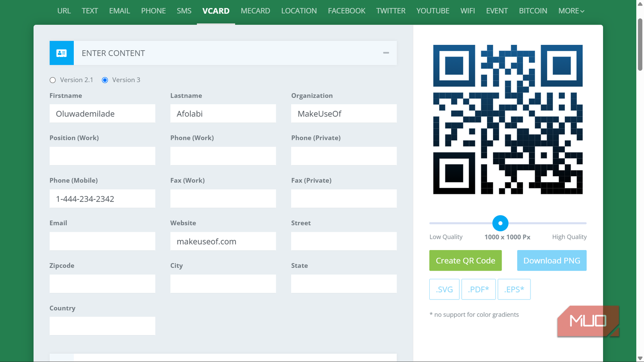Screen dimensions: 644x362
Task: Click the Zipcode input field
Action: (102, 284)
